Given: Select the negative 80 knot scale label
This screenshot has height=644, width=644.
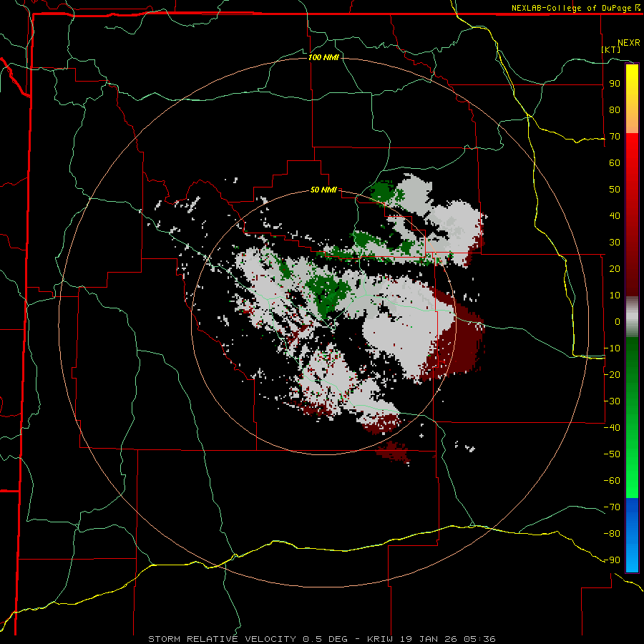Looking at the screenshot, I should pyautogui.click(x=612, y=534).
